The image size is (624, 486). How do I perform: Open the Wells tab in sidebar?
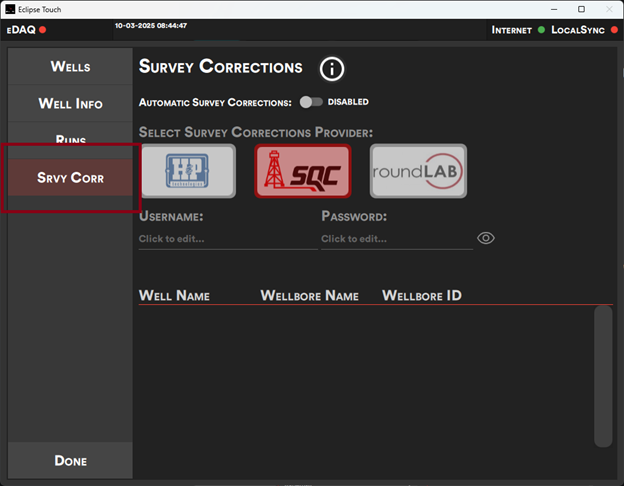tap(70, 67)
